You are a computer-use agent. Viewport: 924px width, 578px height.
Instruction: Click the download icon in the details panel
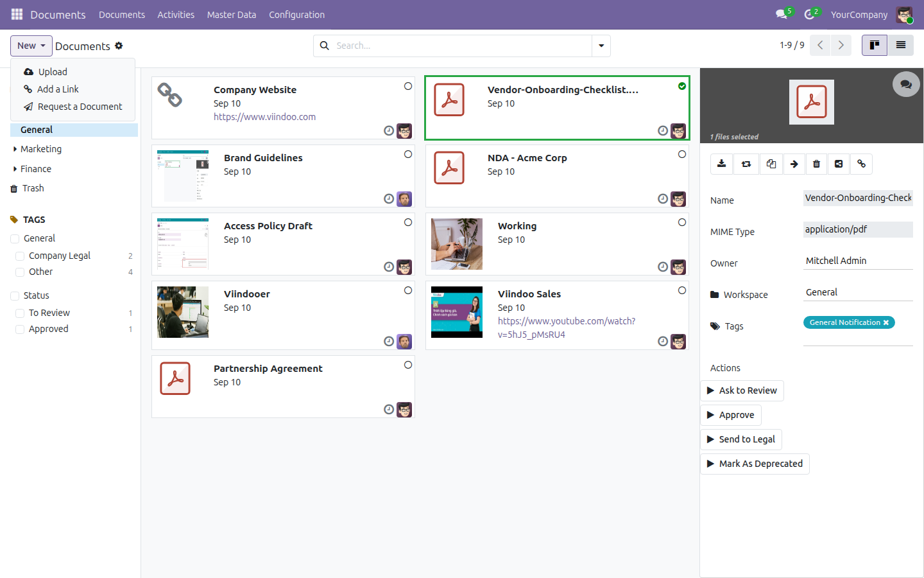[x=722, y=164]
